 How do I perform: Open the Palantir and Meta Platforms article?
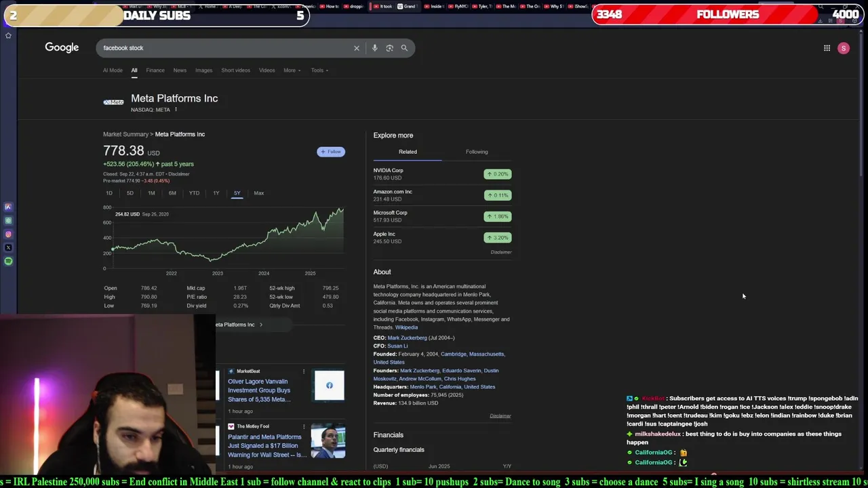pos(267,446)
